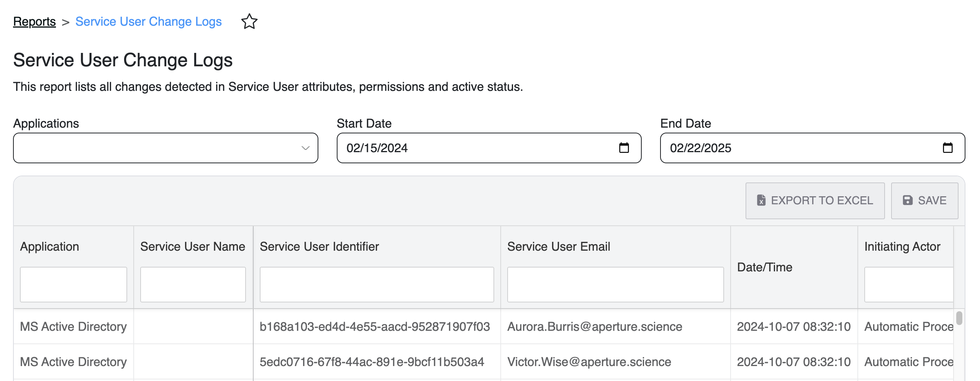Screen dimensions: 980x381
Task: Open the End Date calendar picker icon
Action: click(947, 148)
